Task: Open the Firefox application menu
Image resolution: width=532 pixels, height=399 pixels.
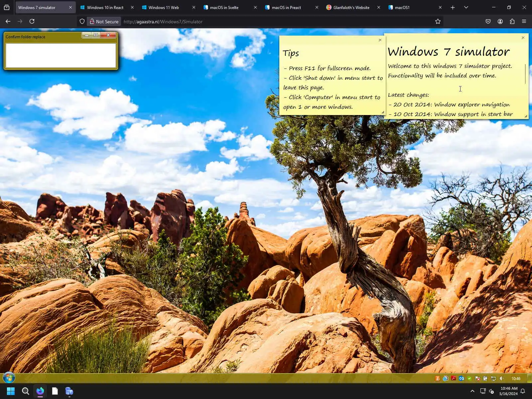Action: coord(524,21)
